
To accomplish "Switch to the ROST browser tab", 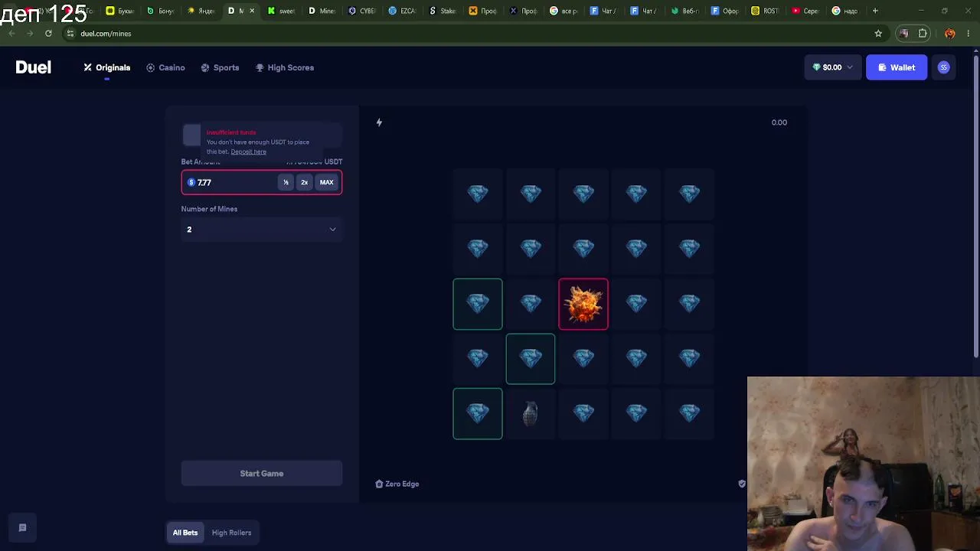I will tap(765, 11).
